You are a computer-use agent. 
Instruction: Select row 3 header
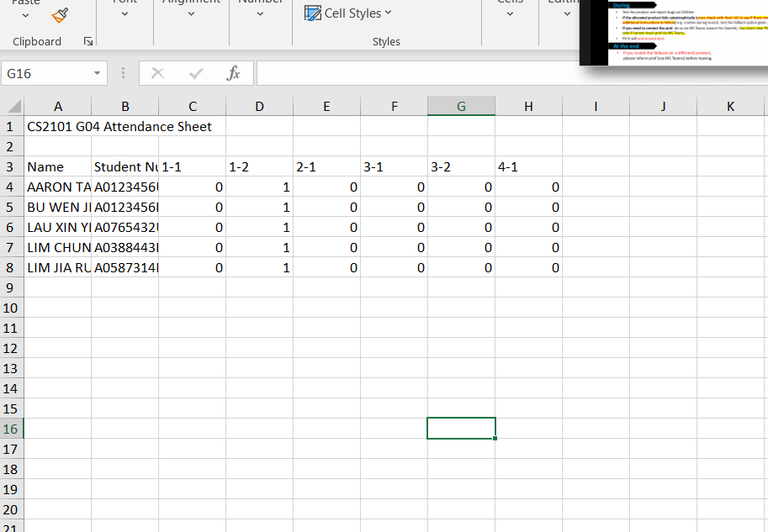click(x=12, y=167)
